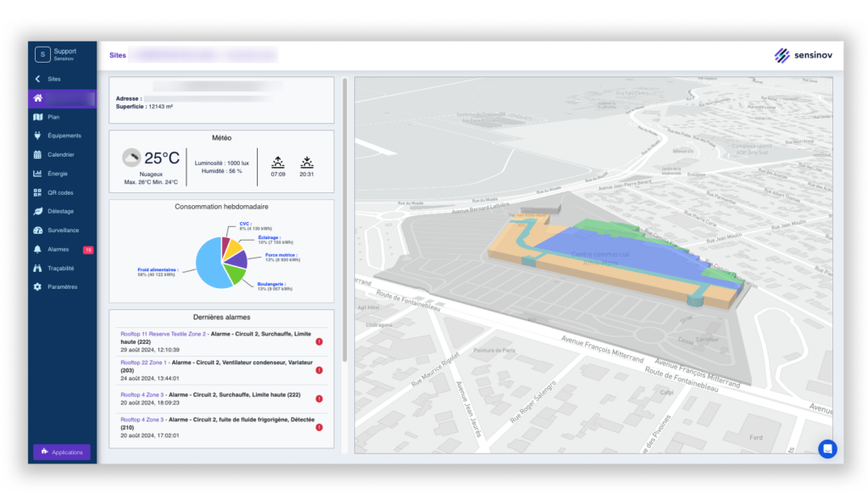Click the Sites breadcrumb in header
The image size is (868, 494).
117,55
